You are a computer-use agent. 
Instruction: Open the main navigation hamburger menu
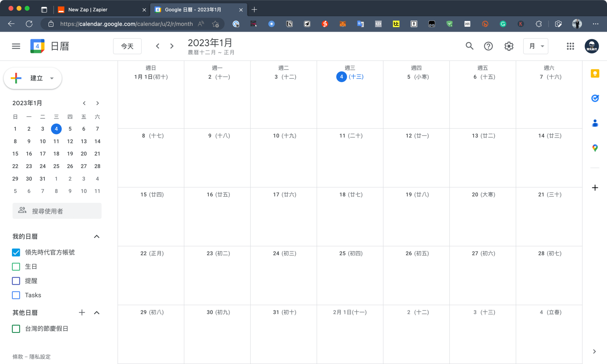[16, 46]
